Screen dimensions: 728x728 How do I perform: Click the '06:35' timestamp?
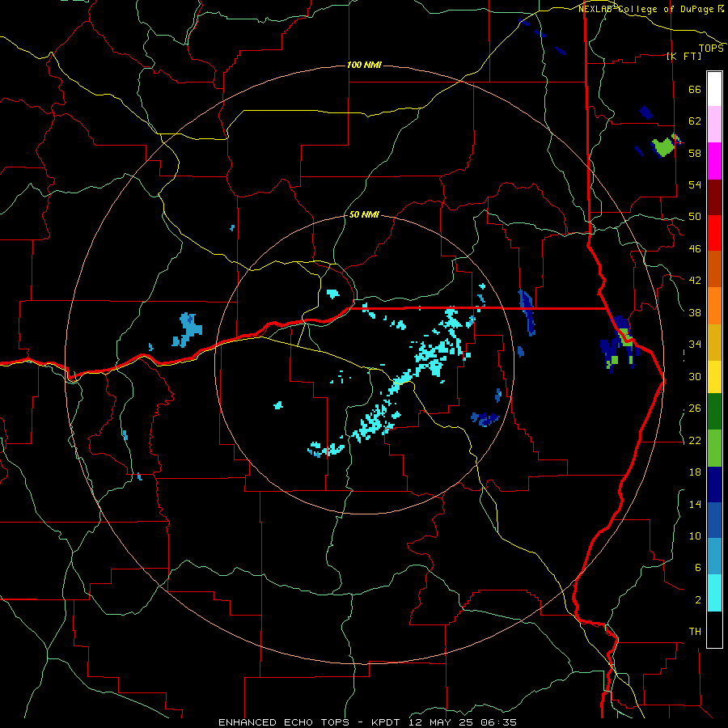(x=500, y=722)
